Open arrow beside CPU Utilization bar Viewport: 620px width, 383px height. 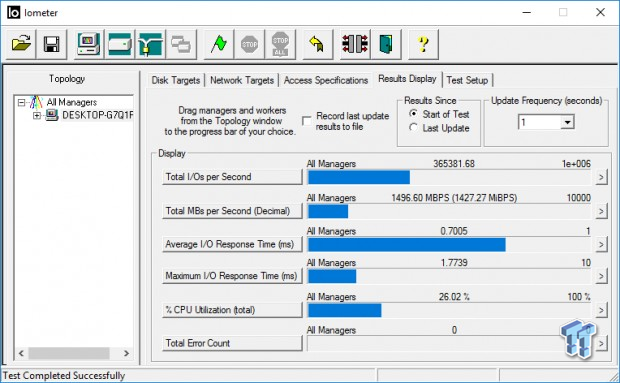[x=601, y=310]
